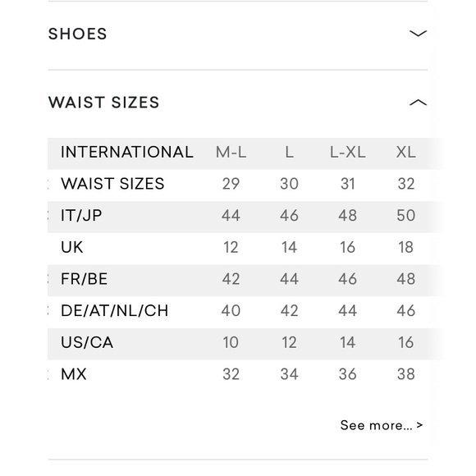Collapse the Waist Sizes section chevron
The width and height of the screenshot is (476, 476).
click(418, 103)
